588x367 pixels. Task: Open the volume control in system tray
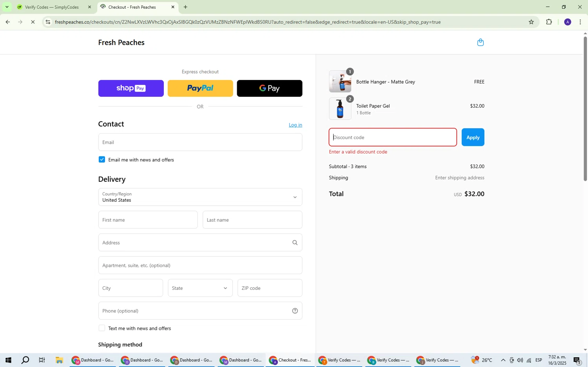[x=520, y=360]
